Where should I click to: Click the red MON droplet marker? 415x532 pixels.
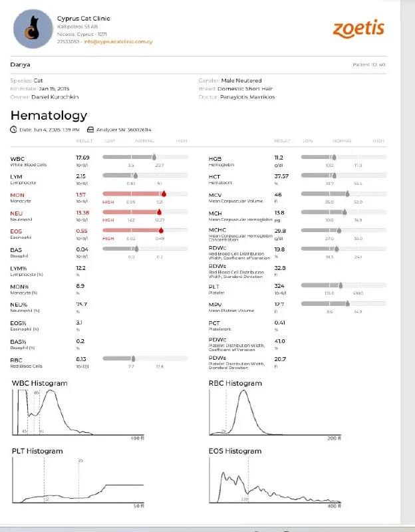(164, 194)
